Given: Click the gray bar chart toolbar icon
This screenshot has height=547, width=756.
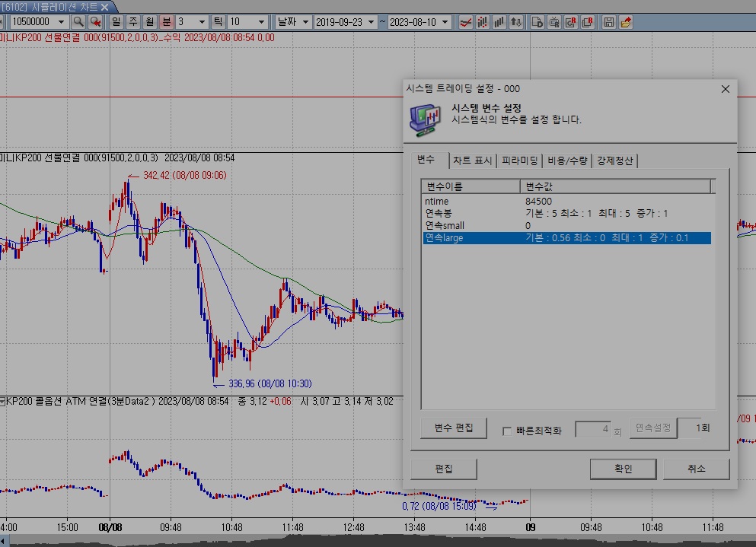Looking at the screenshot, I should pos(499,22).
